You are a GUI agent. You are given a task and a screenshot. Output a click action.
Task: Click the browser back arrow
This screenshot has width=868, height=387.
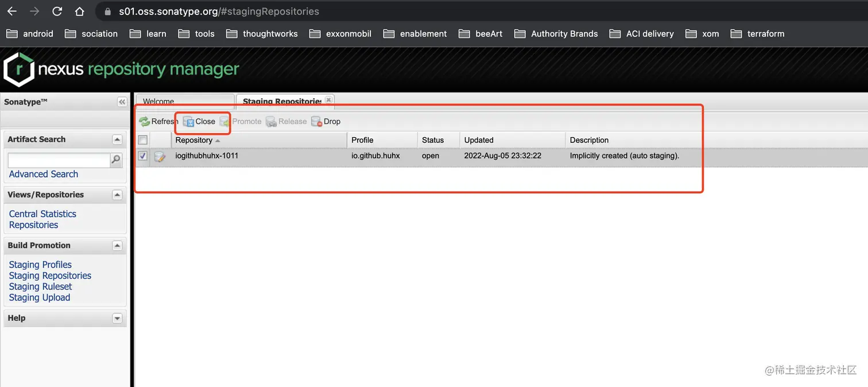12,11
